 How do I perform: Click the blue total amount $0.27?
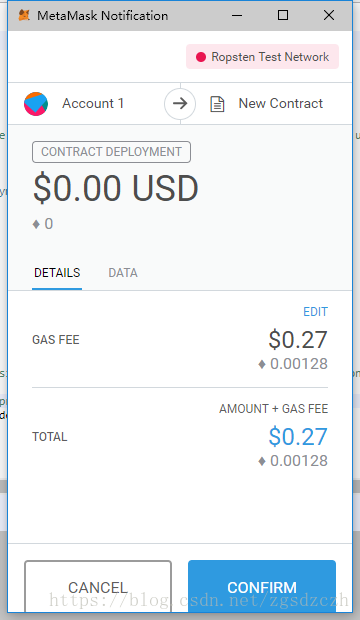(x=298, y=437)
